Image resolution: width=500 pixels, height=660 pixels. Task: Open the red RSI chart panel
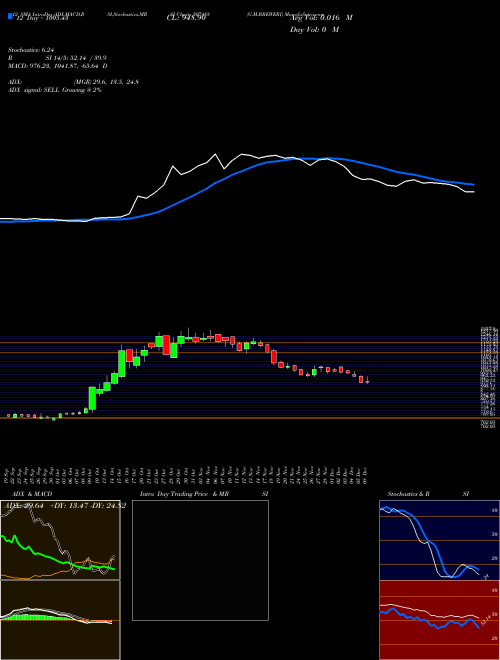point(439,620)
